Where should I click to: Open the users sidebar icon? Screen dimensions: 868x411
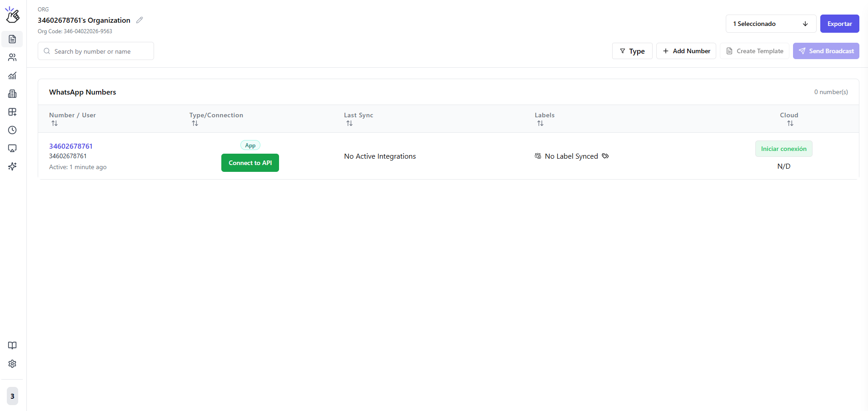click(12, 57)
